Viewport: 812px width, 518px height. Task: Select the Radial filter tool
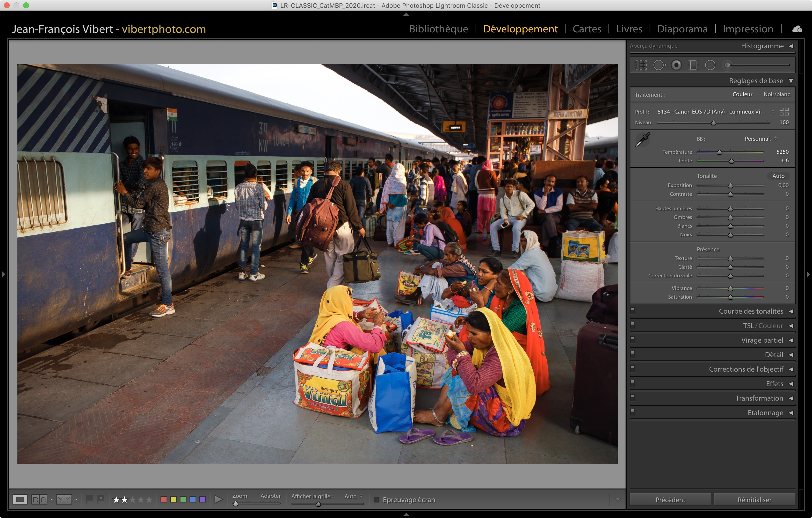point(710,65)
